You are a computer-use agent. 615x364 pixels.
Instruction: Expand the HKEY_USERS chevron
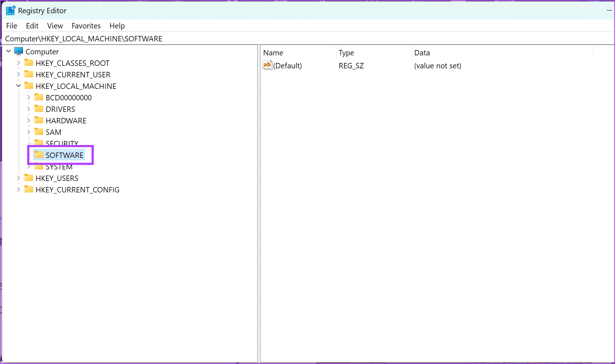(19, 178)
